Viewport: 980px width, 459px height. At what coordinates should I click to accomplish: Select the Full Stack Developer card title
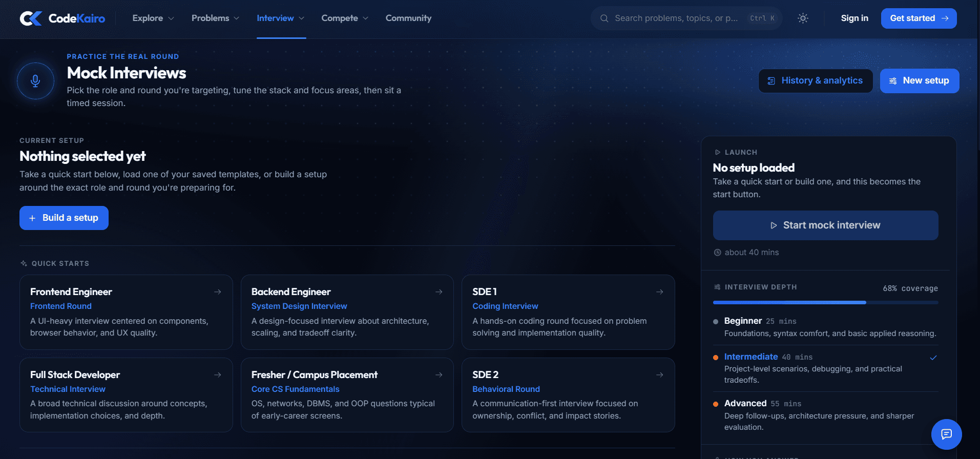(75, 375)
